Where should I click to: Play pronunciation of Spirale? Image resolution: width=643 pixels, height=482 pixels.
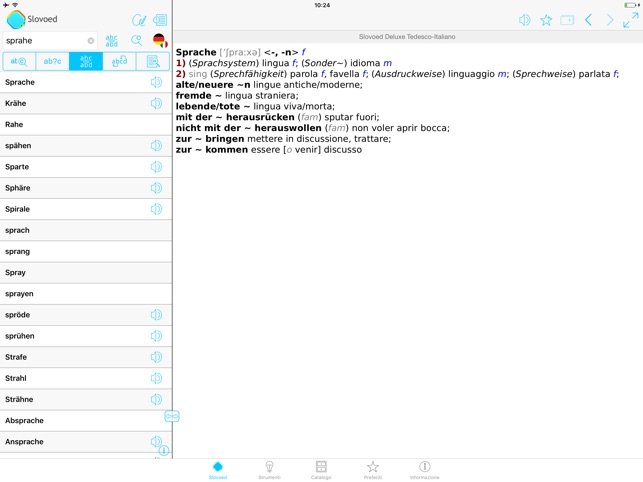click(156, 209)
